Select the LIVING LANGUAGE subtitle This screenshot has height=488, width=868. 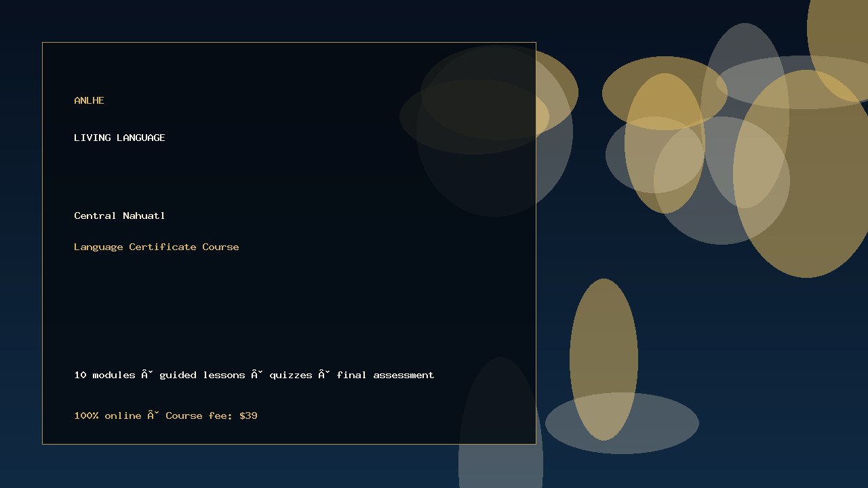[x=119, y=138]
